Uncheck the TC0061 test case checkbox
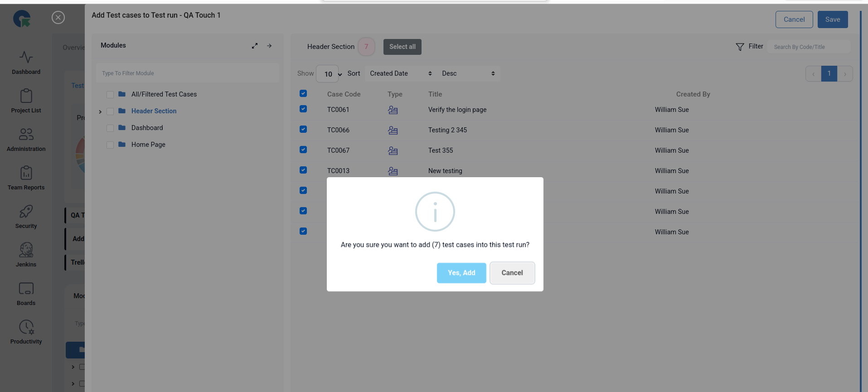Image resolution: width=868 pixels, height=392 pixels. click(x=303, y=109)
